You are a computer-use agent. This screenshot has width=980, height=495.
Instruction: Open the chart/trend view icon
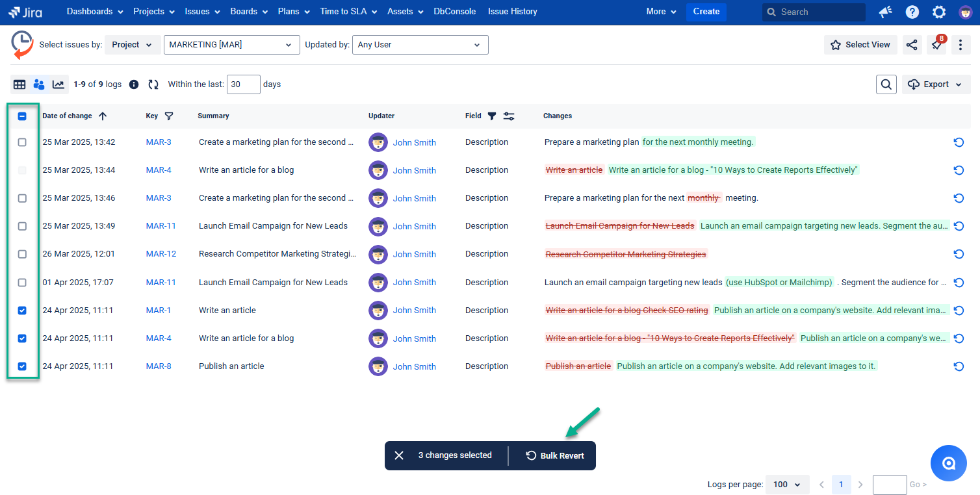pos(58,84)
